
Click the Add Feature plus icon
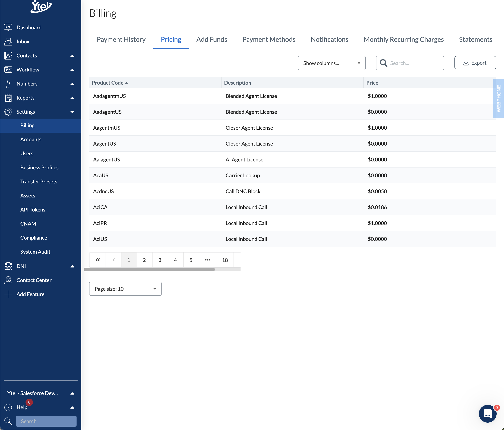click(x=8, y=294)
